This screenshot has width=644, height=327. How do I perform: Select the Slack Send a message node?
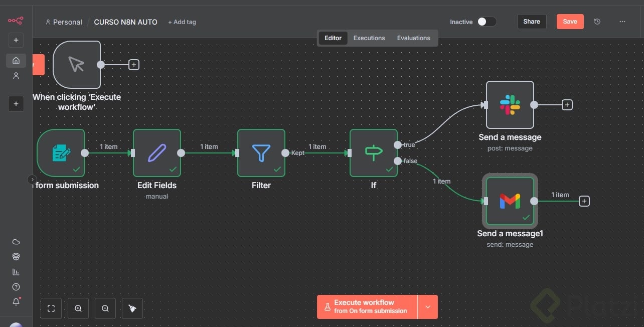point(510,105)
